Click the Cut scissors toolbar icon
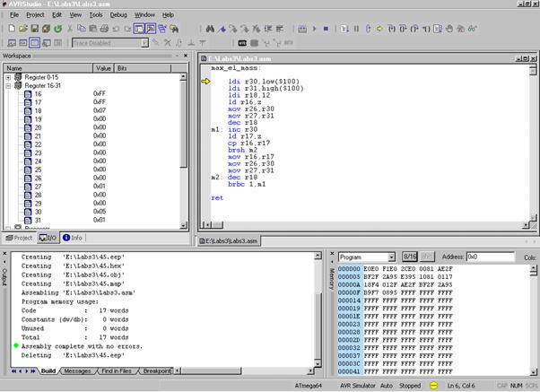540x392 pixels. coord(68,29)
